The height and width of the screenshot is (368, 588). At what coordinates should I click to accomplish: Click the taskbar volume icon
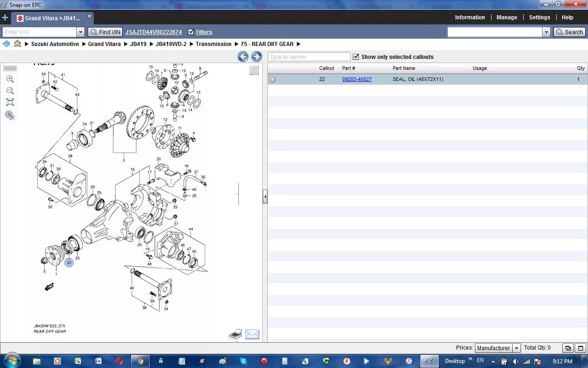(515, 362)
